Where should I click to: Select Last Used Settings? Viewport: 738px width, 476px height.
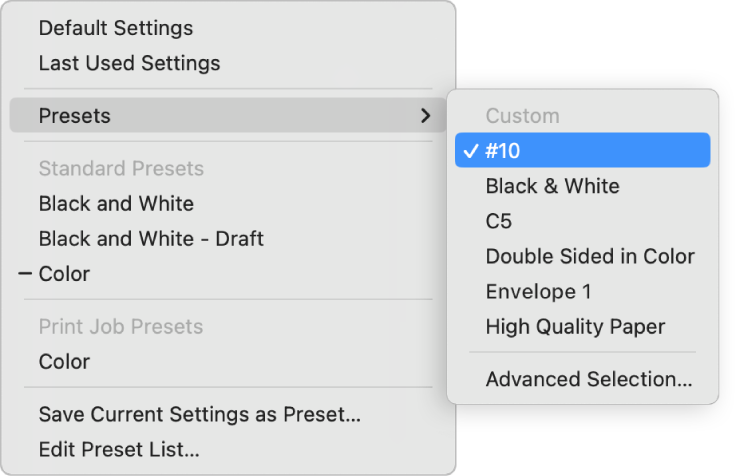[x=129, y=63]
